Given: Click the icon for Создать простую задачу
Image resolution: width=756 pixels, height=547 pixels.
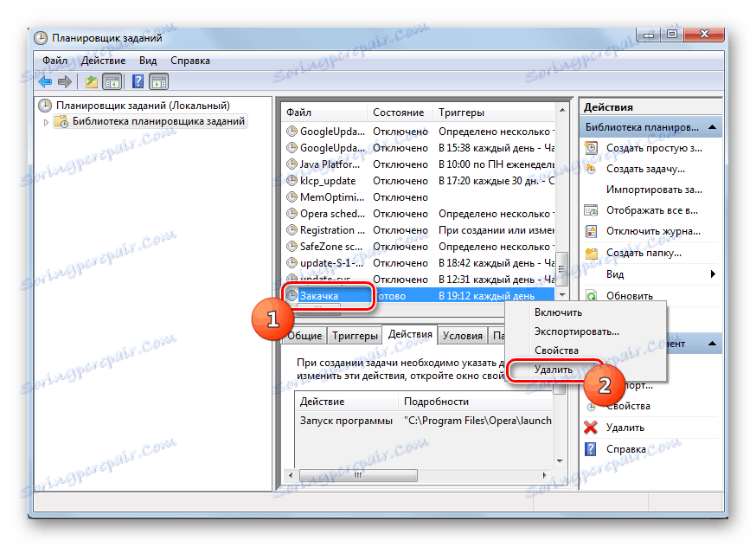Looking at the screenshot, I should (591, 148).
